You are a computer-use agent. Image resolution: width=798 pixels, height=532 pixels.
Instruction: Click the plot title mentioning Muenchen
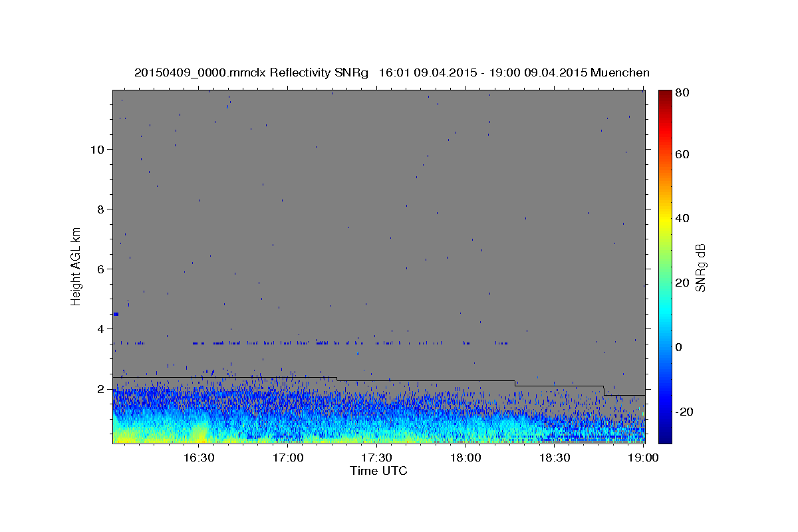pos(392,72)
